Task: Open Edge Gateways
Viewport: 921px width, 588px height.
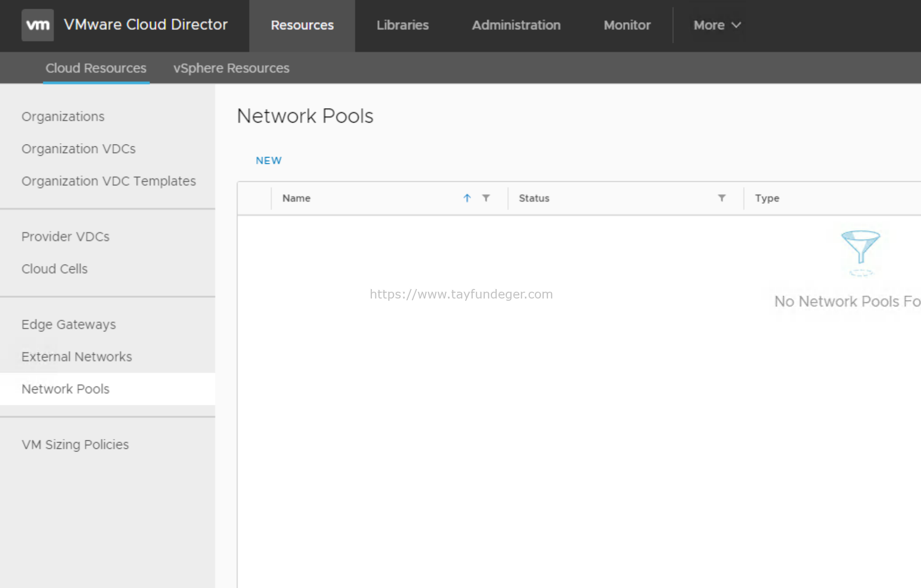Action: point(69,324)
